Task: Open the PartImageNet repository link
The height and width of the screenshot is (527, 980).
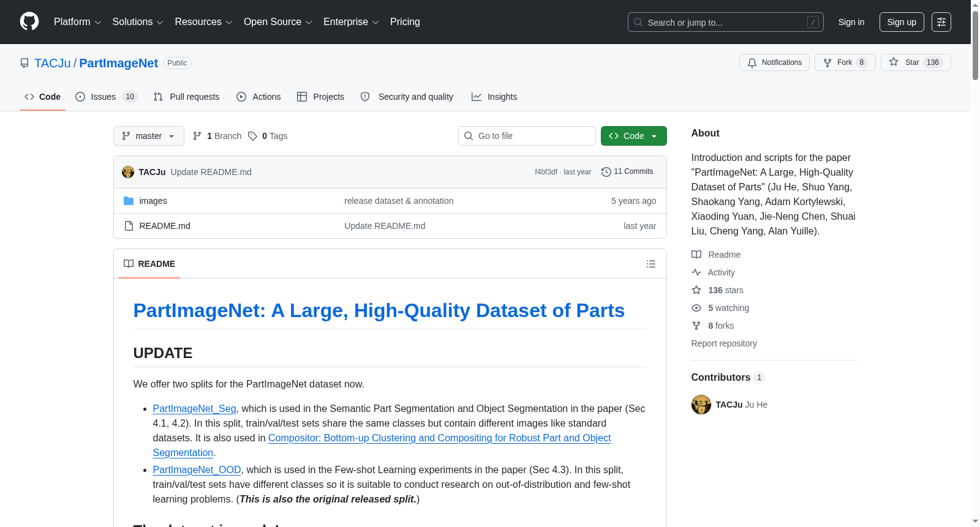Action: tap(119, 63)
